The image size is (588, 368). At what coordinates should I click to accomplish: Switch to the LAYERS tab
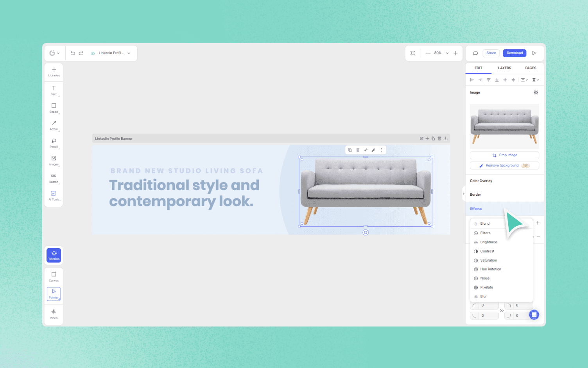(505, 68)
